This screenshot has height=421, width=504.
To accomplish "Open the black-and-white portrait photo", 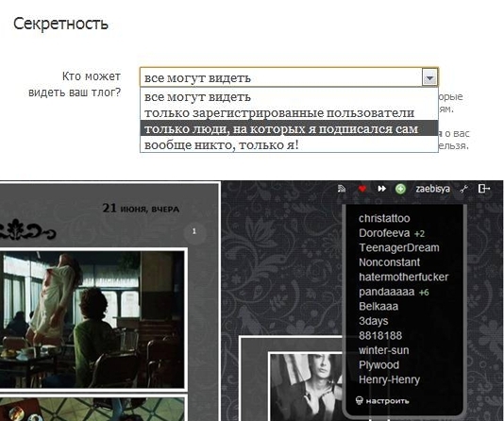I will (x=308, y=387).
